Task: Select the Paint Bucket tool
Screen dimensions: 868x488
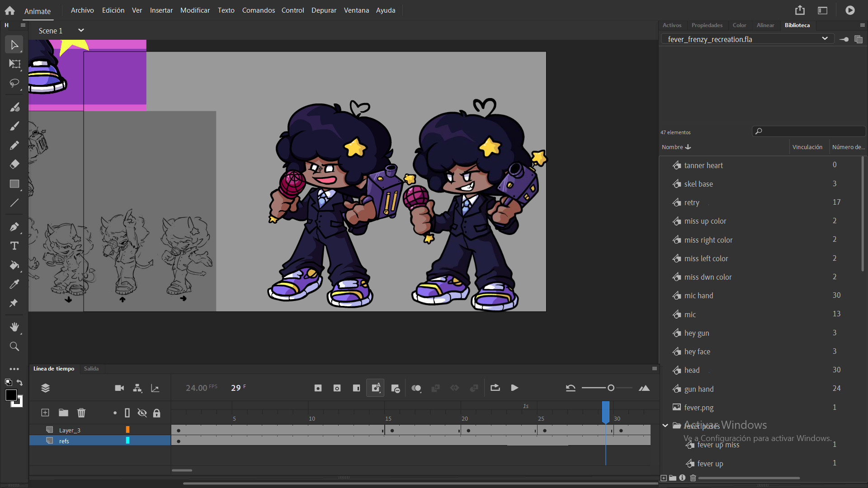Action: click(14, 266)
